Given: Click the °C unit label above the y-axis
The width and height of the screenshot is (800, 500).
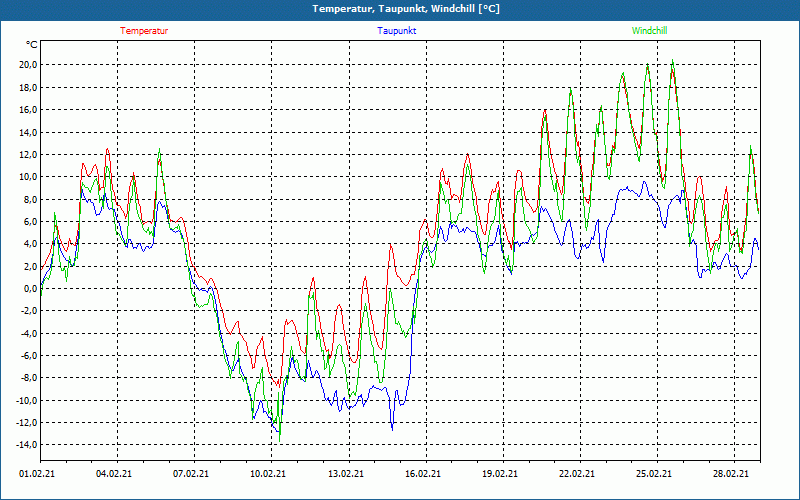Looking at the screenshot, I should [x=32, y=44].
